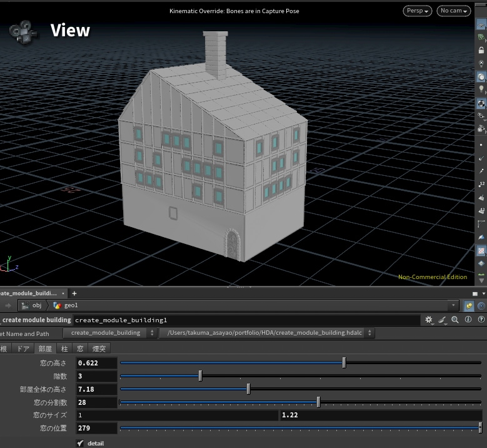The height and width of the screenshot is (448, 487).
Task: Click the teal diamond display icon
Action: click(481, 263)
